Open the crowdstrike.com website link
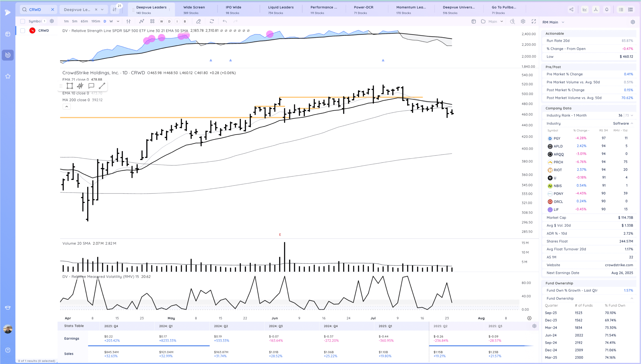 coord(619,265)
